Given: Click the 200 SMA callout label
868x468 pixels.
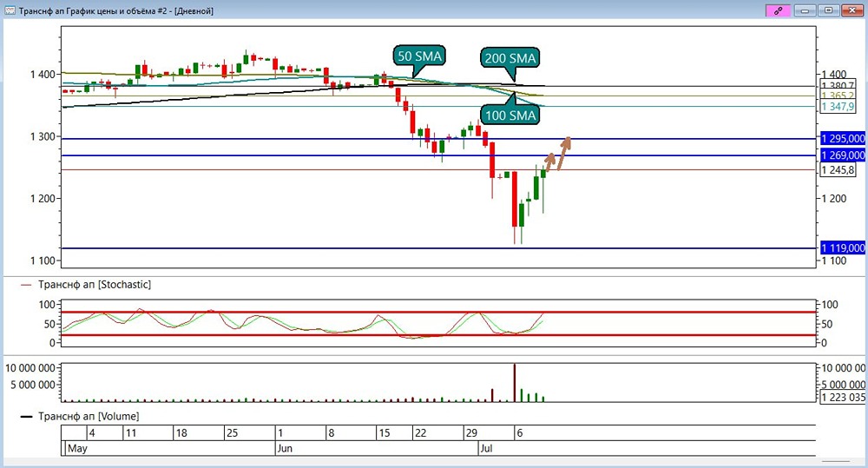Looking at the screenshot, I should point(510,57).
